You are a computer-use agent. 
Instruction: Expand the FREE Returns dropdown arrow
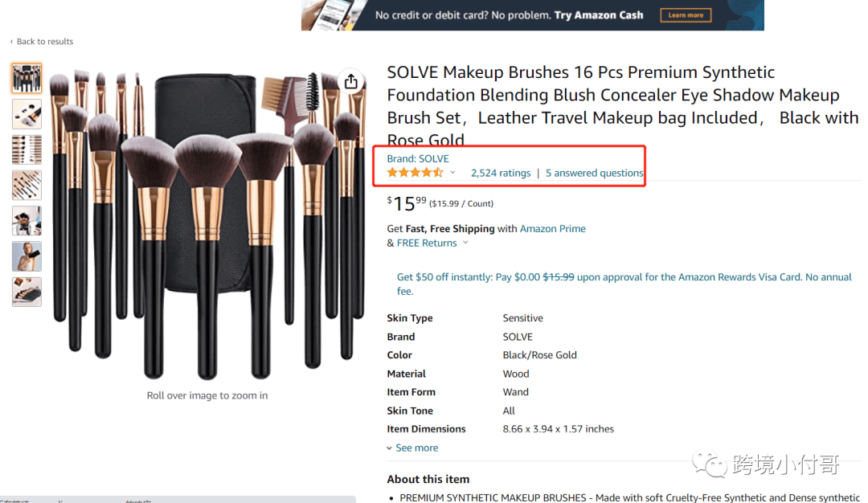pos(465,243)
